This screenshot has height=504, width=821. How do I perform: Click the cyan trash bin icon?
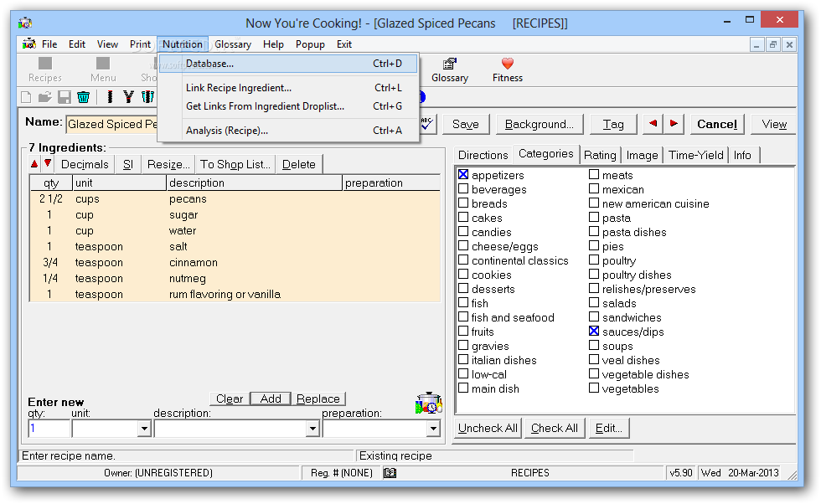(83, 97)
